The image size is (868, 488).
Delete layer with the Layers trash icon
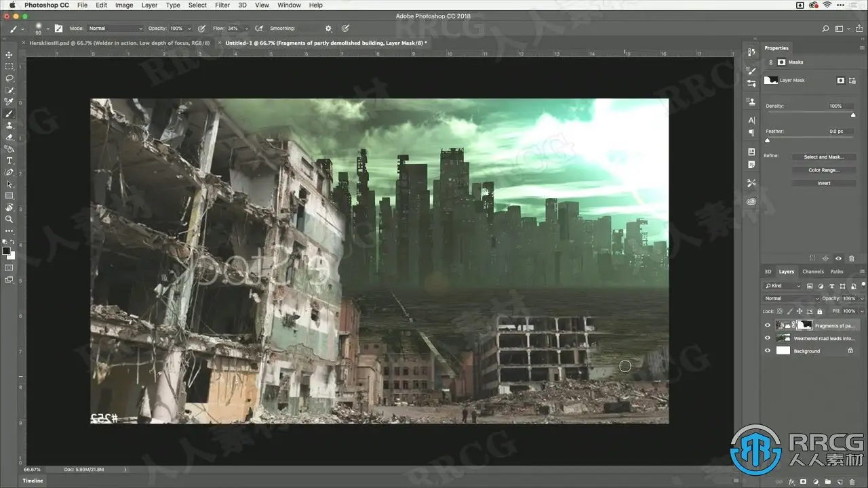coord(852,482)
